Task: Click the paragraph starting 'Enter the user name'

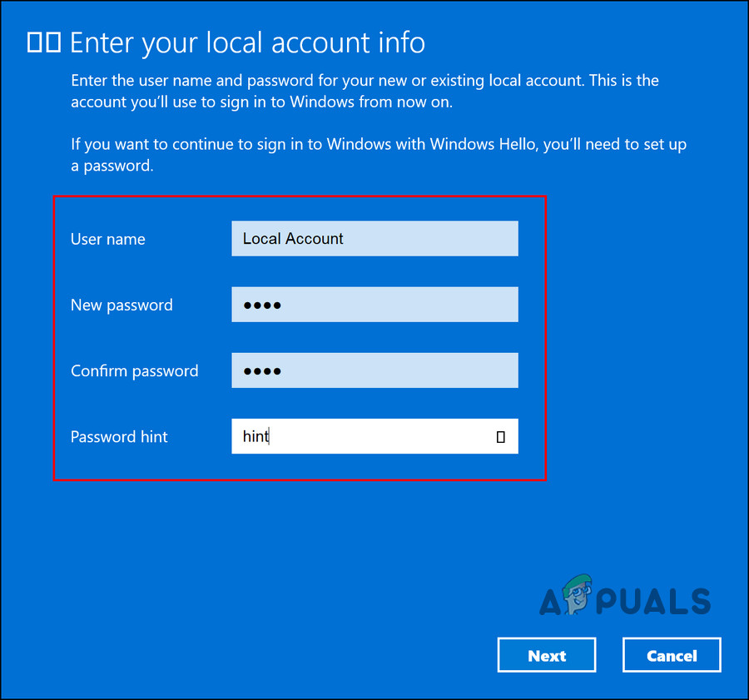Action: [x=365, y=91]
